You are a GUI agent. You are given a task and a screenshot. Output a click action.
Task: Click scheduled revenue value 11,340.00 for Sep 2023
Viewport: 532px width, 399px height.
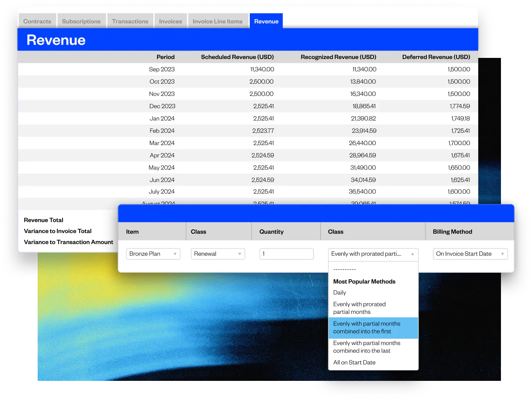coord(262,69)
